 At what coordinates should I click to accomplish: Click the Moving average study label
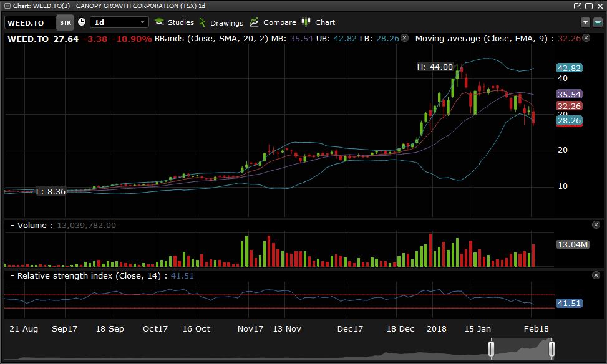pyautogui.click(x=482, y=38)
